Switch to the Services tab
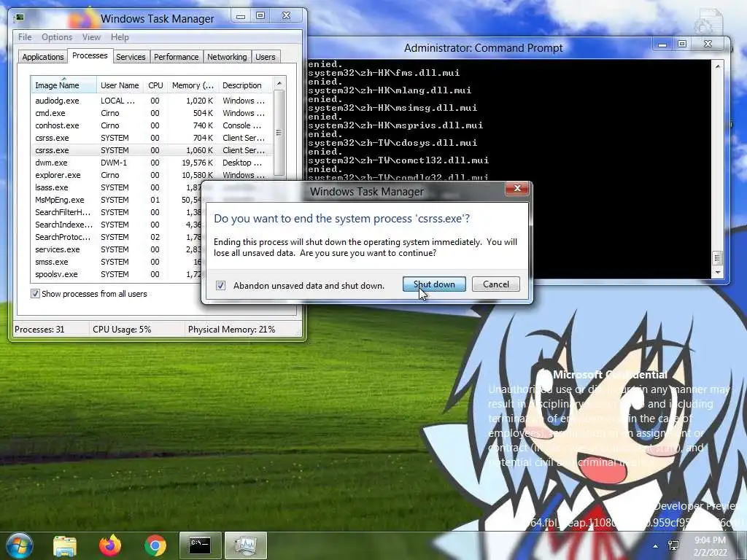 click(131, 57)
